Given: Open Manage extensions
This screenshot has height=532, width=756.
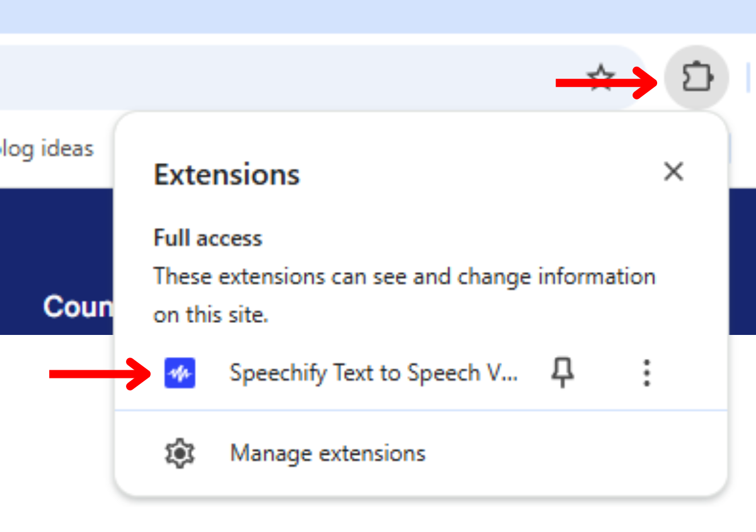Looking at the screenshot, I should (x=328, y=453).
